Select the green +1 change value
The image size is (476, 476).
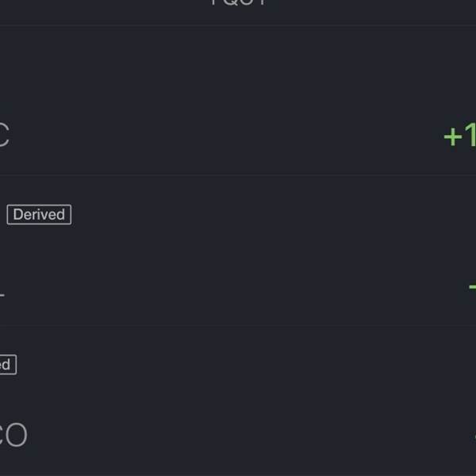point(460,136)
